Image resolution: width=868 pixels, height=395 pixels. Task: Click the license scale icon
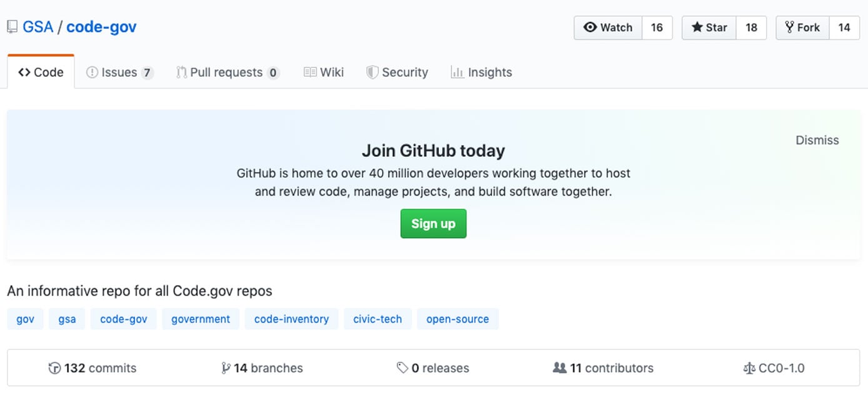[x=749, y=368]
